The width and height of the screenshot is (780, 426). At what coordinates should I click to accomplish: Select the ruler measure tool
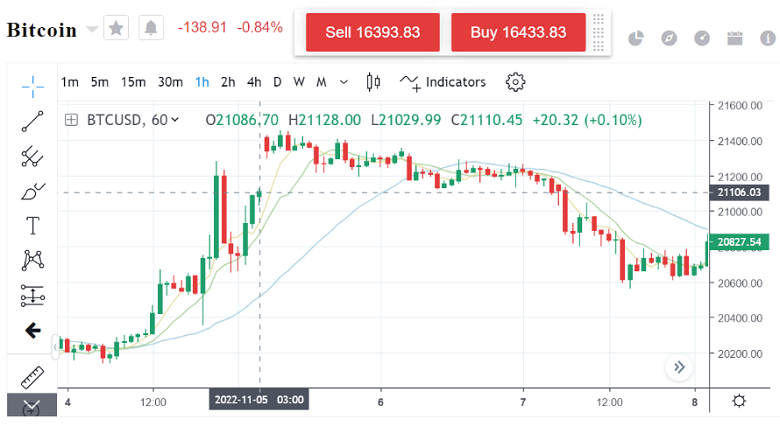(33, 377)
